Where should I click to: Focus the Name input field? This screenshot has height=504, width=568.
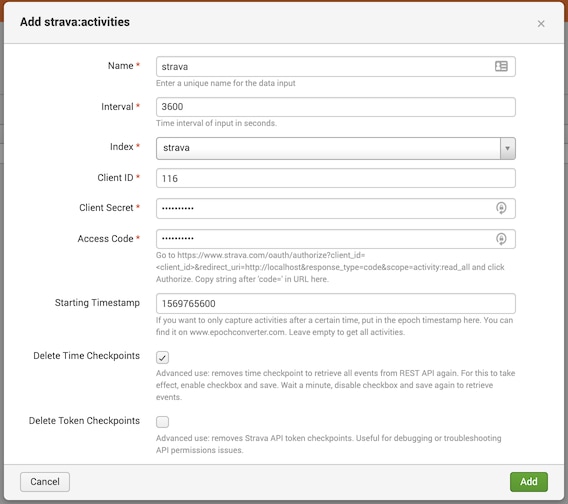click(x=335, y=67)
